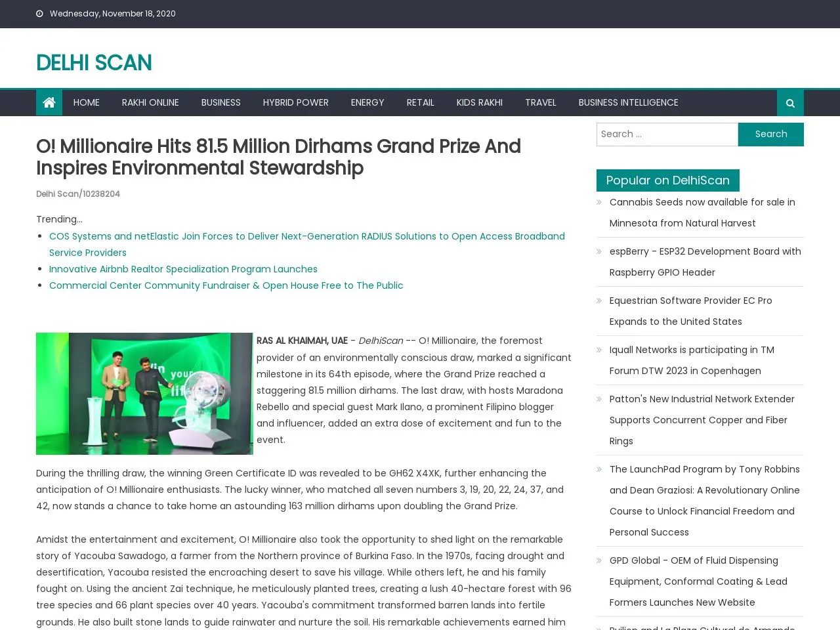Click the home icon in navigation bar

49,102
